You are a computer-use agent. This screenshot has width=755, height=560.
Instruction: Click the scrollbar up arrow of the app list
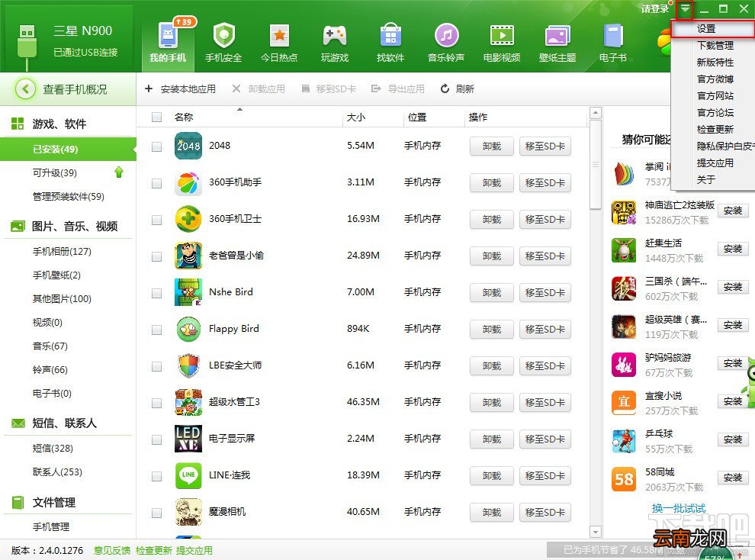pyautogui.click(x=596, y=114)
